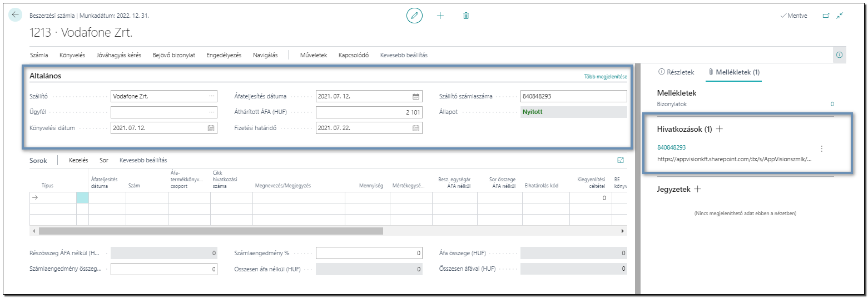Click the pencil edit icon
This screenshot has height=298, width=868.
(x=414, y=16)
